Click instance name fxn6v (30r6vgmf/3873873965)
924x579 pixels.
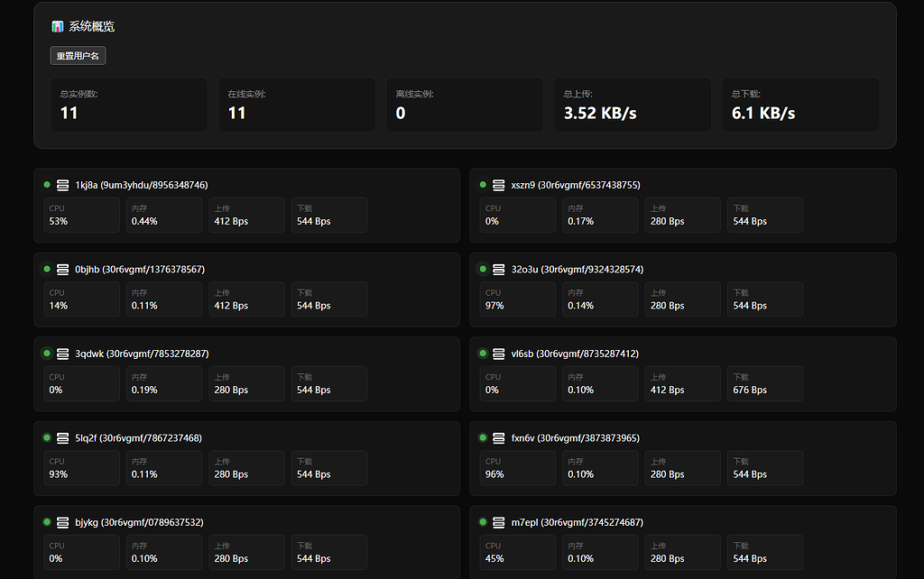(576, 437)
